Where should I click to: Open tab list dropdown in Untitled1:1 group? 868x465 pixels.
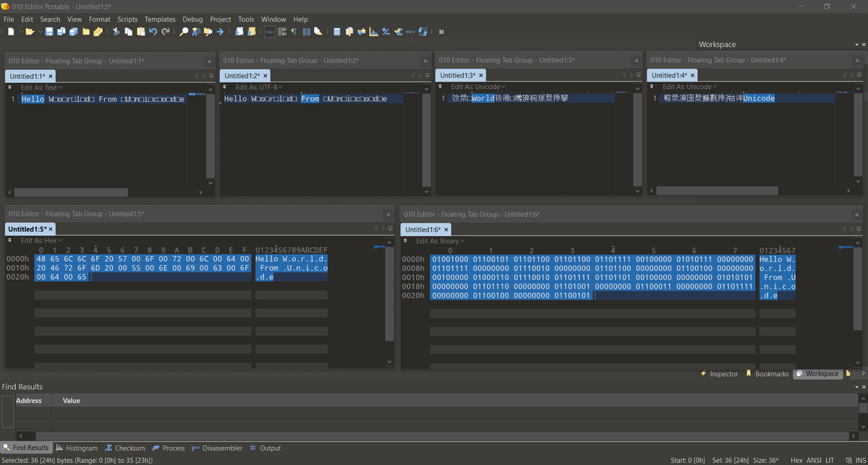tap(211, 75)
